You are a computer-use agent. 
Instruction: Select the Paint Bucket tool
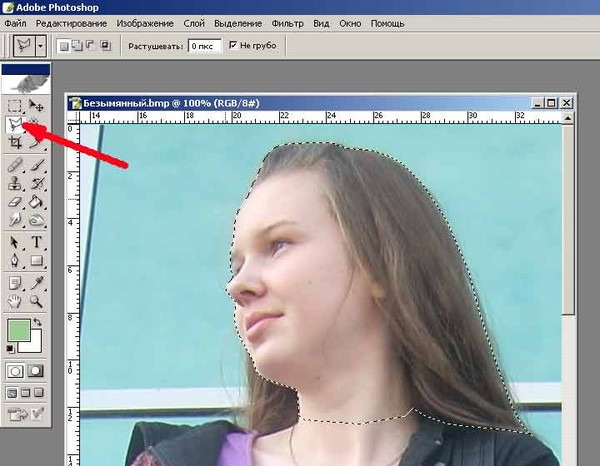click(x=36, y=202)
